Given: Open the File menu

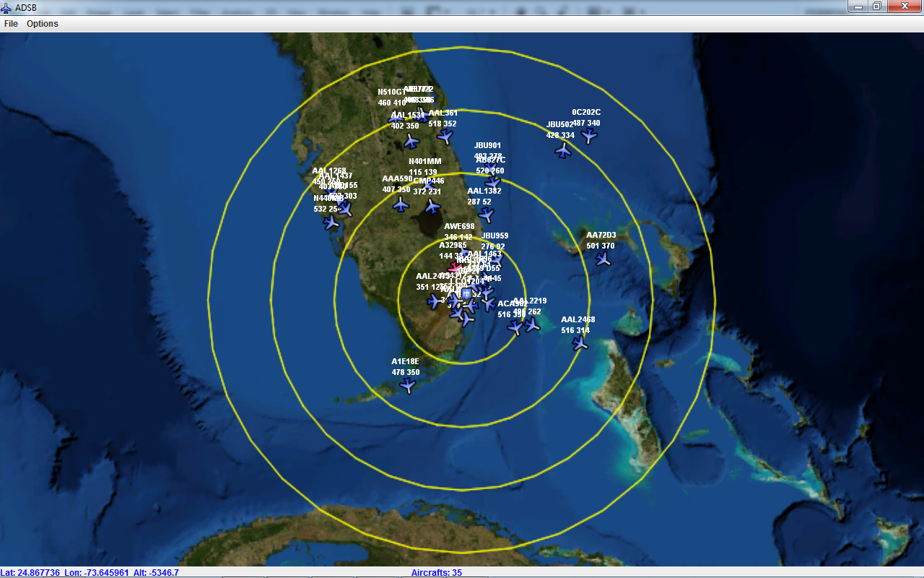Looking at the screenshot, I should click(11, 24).
